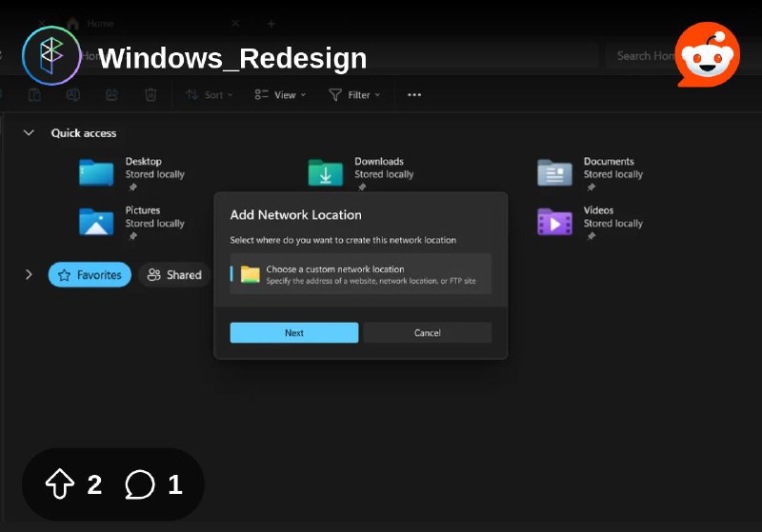Click the Pictures folder name text
Screen dimensions: 762x532
tap(142, 210)
